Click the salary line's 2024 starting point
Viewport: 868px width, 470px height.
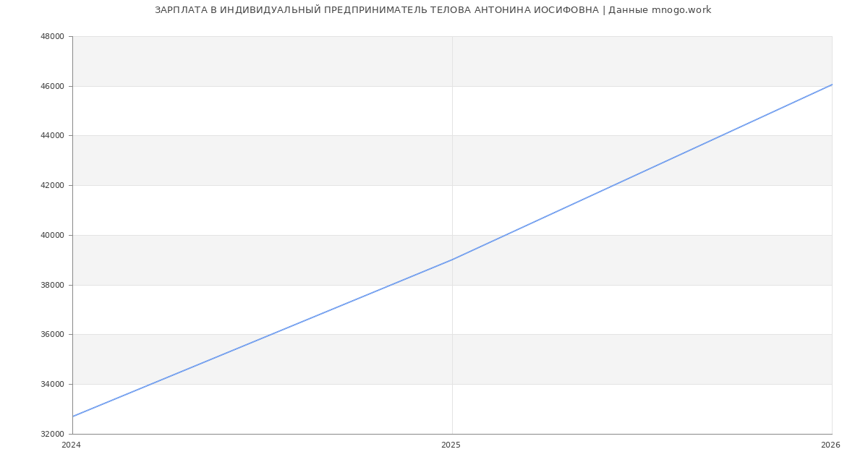[x=73, y=416]
